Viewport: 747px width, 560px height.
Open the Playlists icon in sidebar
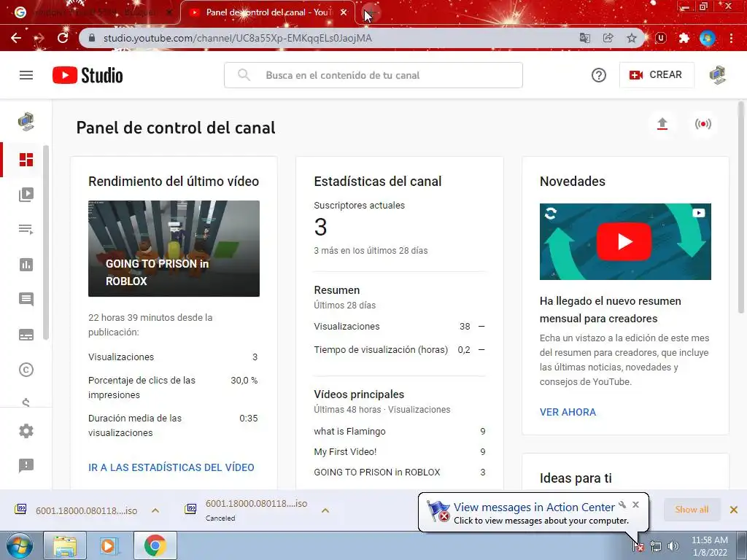[x=26, y=230]
